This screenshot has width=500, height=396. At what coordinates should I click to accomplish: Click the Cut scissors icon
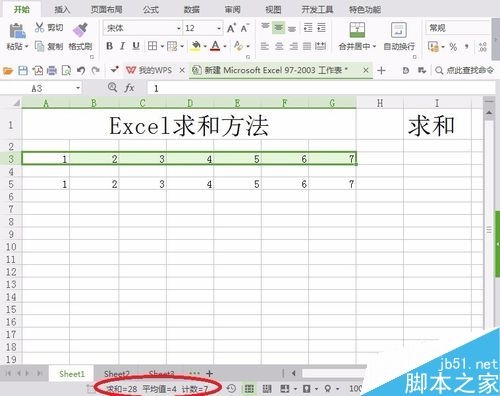pos(39,27)
